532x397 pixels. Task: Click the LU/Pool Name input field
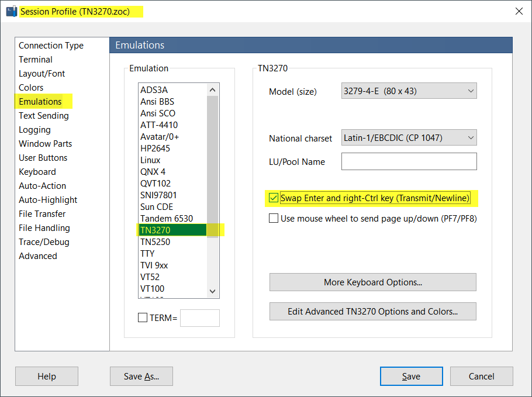[409, 161]
